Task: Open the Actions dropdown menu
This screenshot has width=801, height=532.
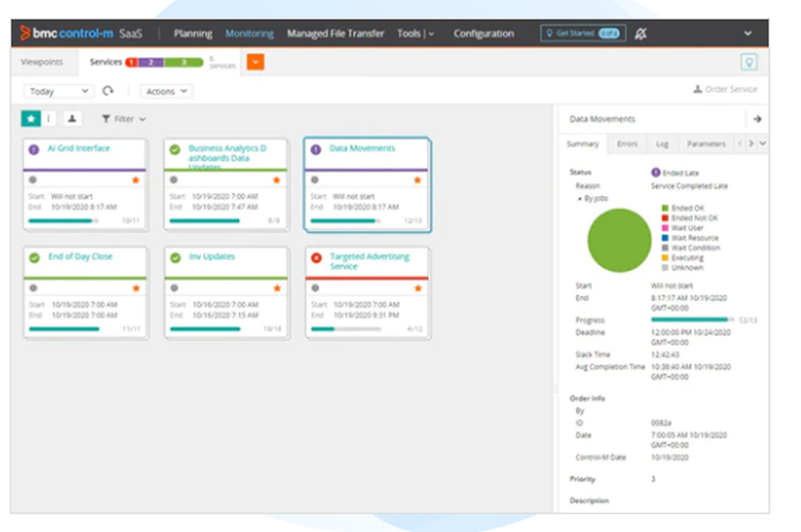Action: tap(165, 91)
